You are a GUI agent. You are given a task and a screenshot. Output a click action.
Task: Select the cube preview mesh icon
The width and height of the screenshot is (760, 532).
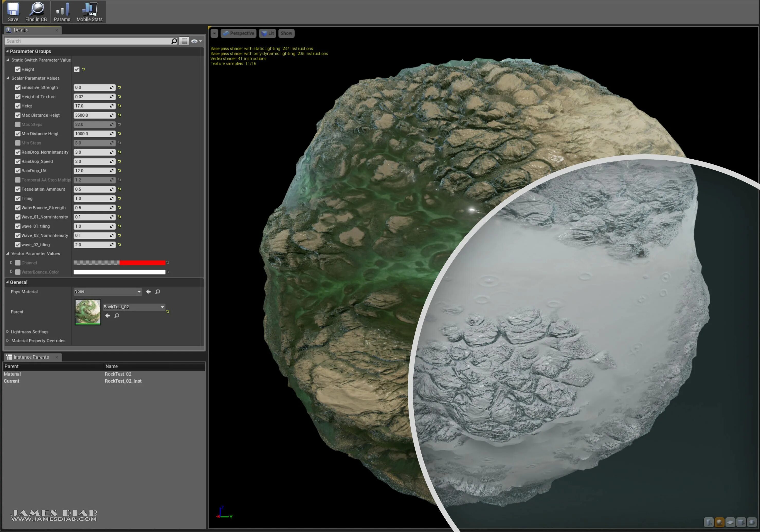click(x=741, y=522)
